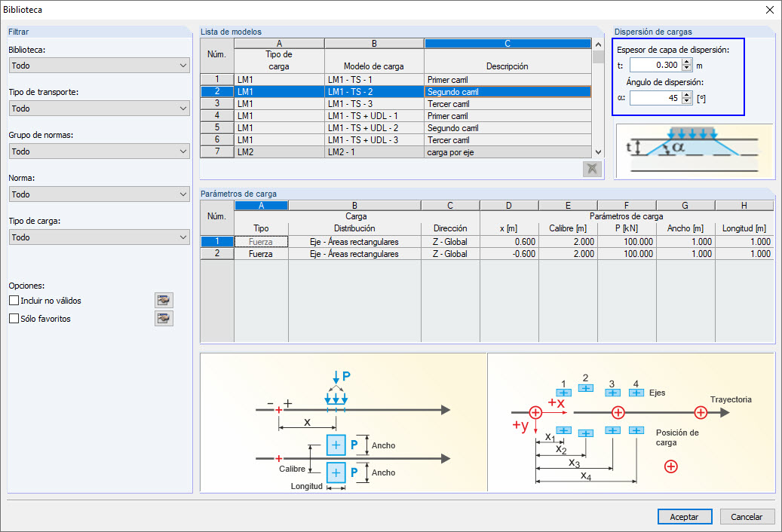Viewport: 782px width, 532px height.
Task: Click column header C in model list
Action: coord(508,44)
